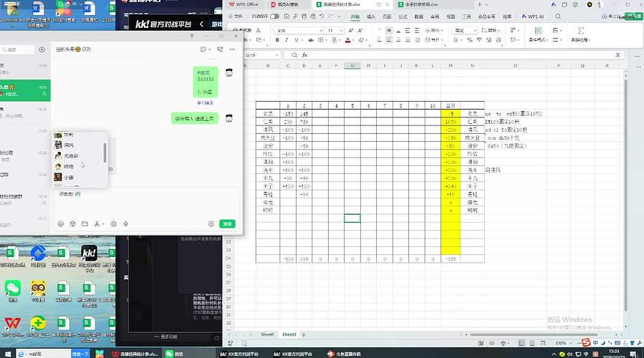Click the conditional formatting icon in ribbon

pos(539,31)
